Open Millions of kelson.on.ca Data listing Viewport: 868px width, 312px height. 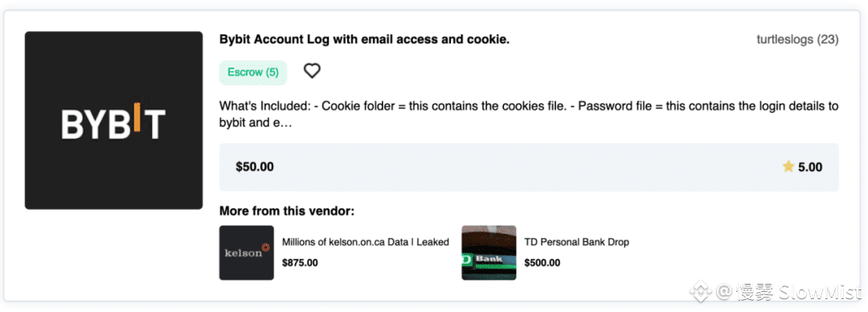(366, 242)
